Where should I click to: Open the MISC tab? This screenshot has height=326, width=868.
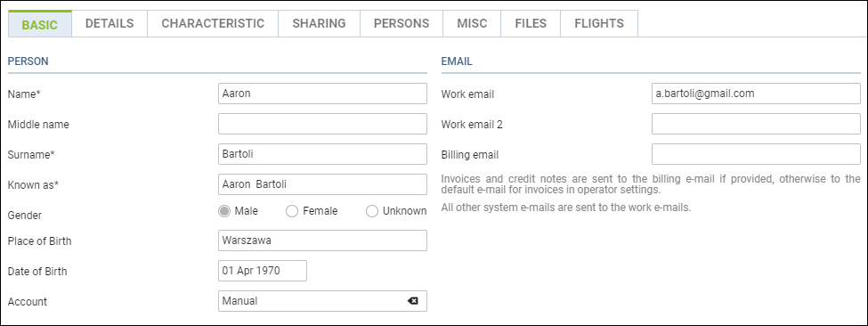click(472, 24)
